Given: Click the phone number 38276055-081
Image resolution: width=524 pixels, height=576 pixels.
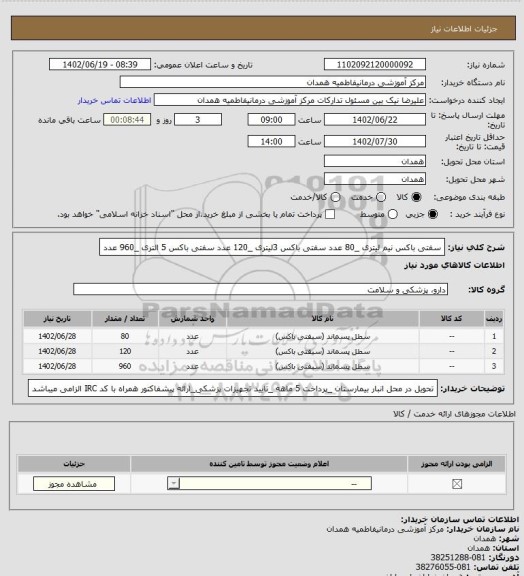Looking at the screenshot, I should 443,567.
